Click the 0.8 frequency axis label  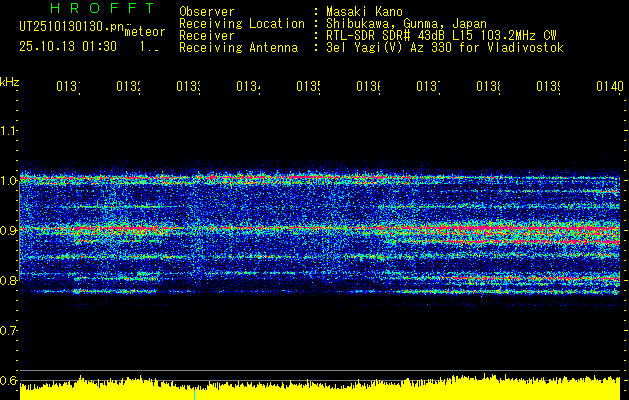click(8, 280)
